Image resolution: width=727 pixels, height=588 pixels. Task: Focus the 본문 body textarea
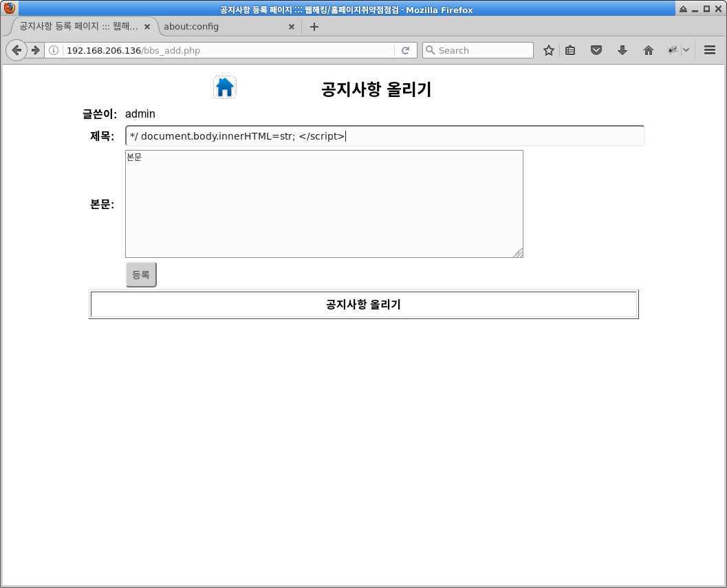324,204
